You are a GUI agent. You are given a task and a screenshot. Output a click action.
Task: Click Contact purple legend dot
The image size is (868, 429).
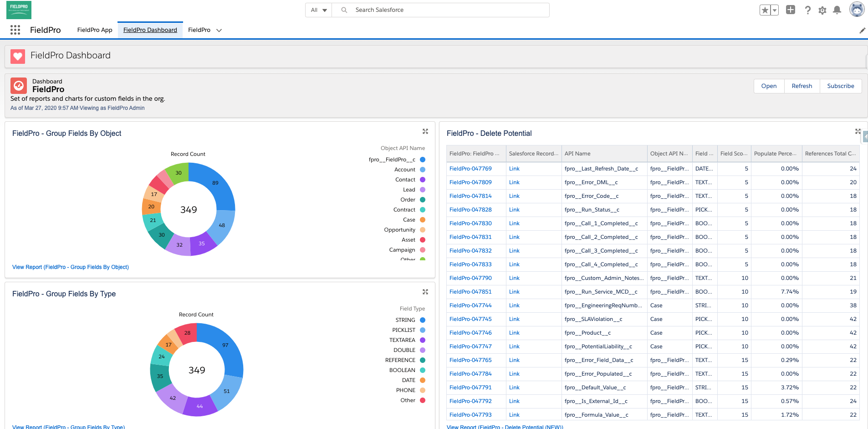pos(423,180)
